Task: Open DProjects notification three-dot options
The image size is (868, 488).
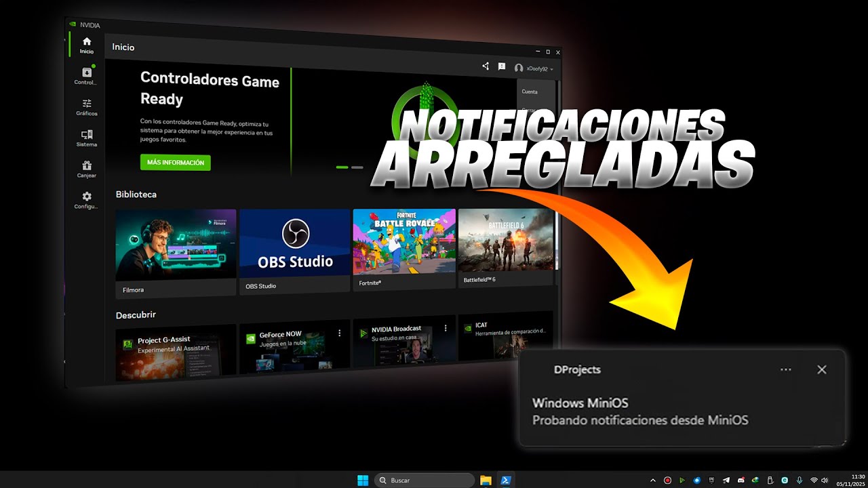Action: pos(786,369)
